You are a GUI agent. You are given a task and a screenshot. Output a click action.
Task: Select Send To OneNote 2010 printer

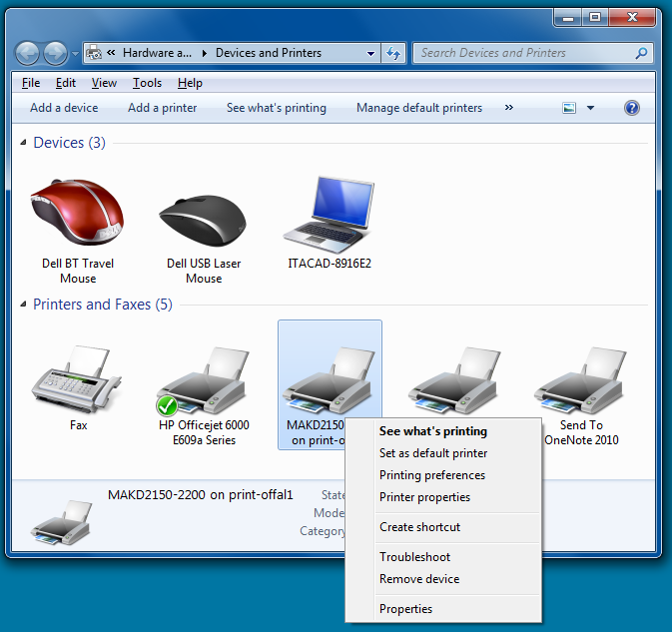(581, 384)
